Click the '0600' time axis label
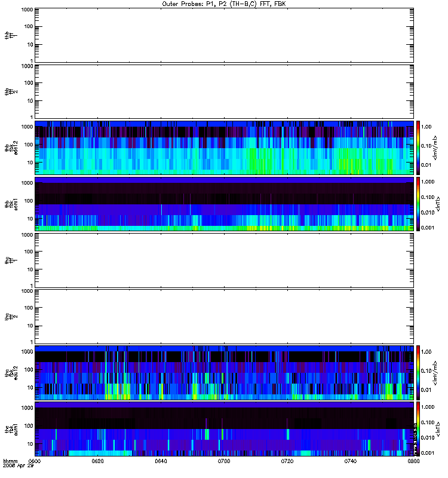The height and width of the screenshot is (478, 448). click(x=35, y=461)
